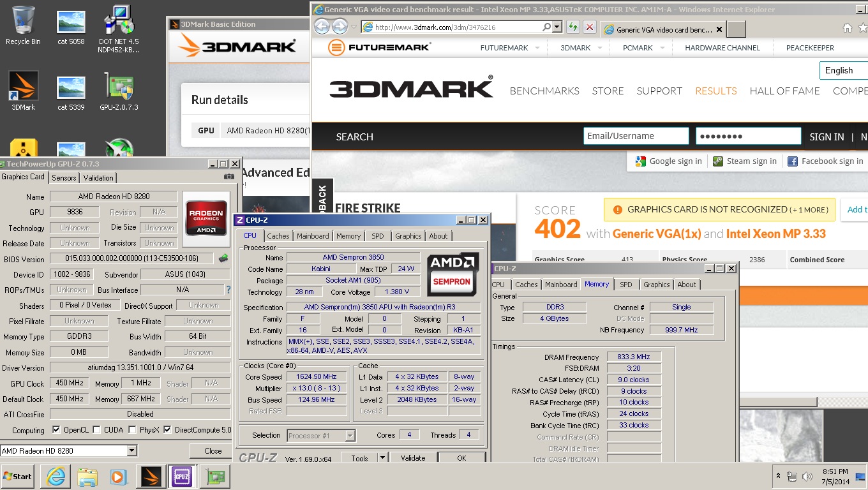Click the Internet Explorer forward arrow
Image resolution: width=868 pixels, height=490 pixels.
click(x=340, y=27)
